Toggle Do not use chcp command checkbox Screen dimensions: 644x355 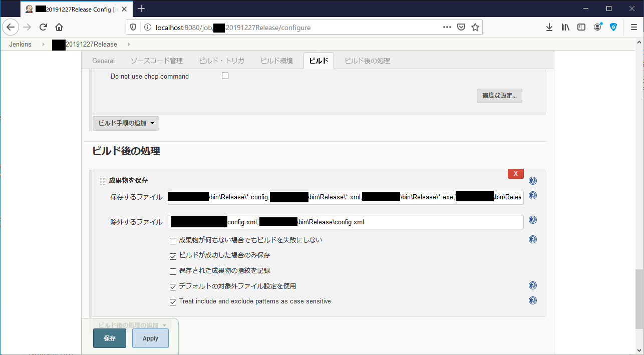225,76
